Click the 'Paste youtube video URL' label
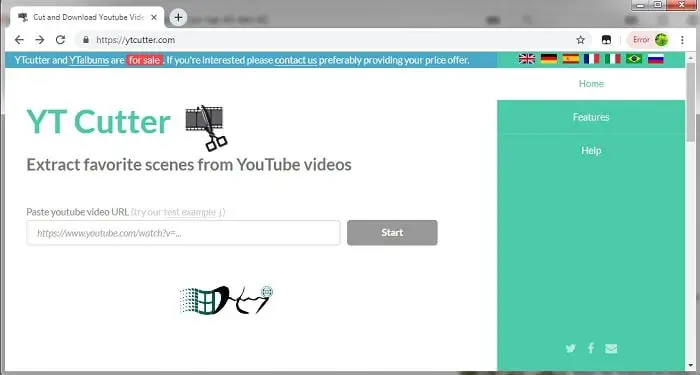700x375 pixels. pos(78,212)
